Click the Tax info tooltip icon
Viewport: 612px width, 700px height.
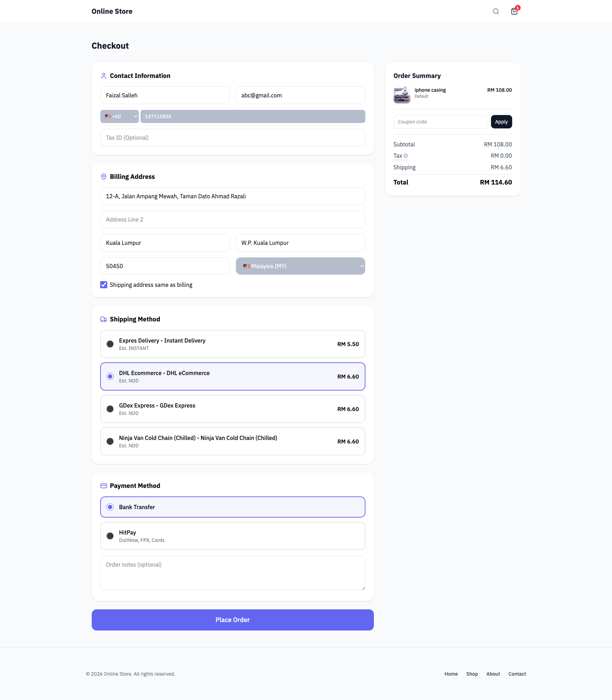[x=406, y=156]
